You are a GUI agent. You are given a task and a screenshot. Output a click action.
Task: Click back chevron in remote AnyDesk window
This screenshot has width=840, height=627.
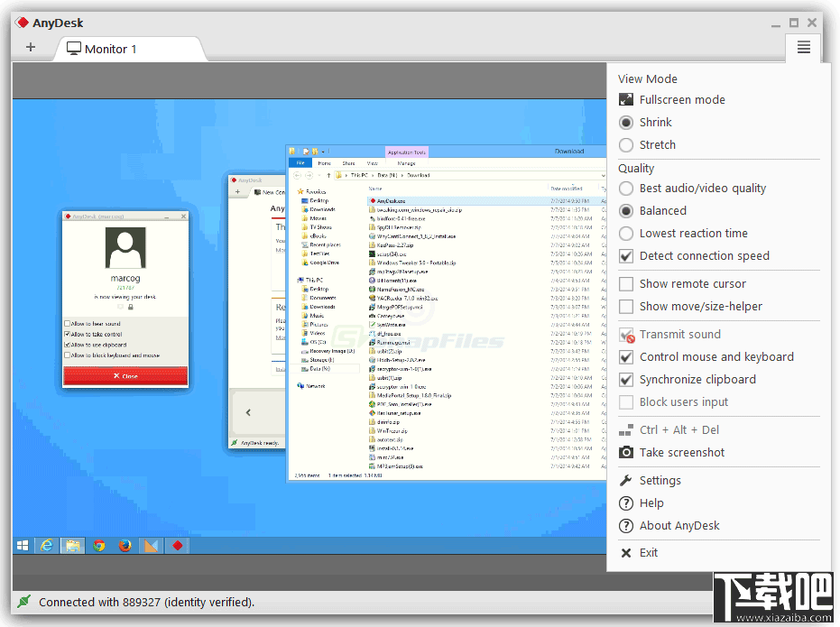coord(248,412)
